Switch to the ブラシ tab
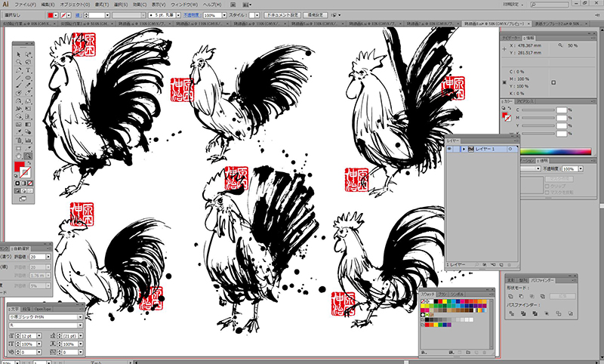The width and height of the screenshot is (604, 364). 442,295
